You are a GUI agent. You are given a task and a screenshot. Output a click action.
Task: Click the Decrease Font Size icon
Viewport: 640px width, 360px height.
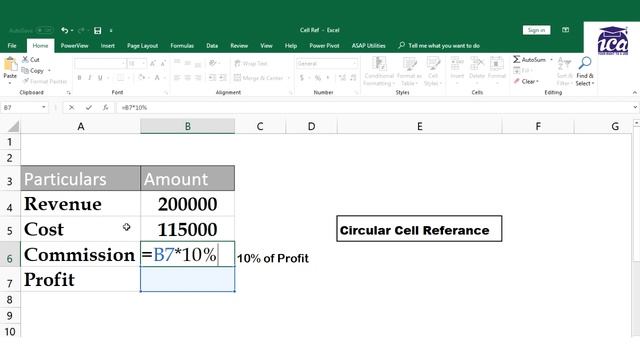[x=162, y=64]
